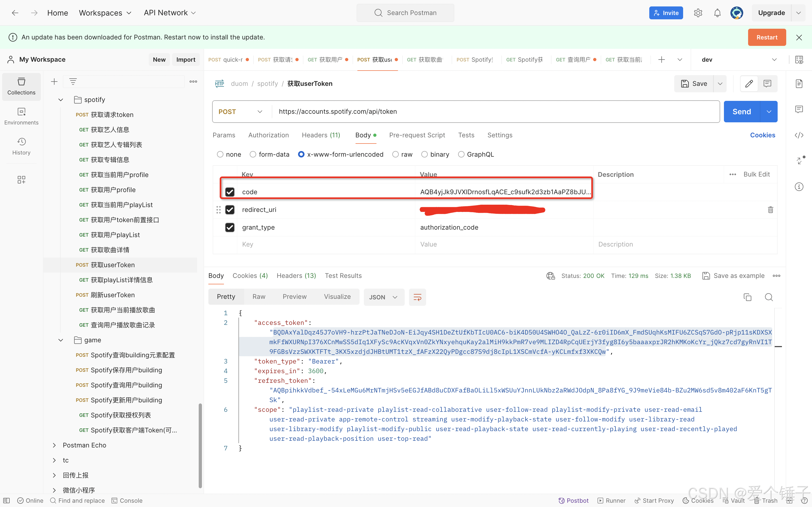Switch to the Authorization tab
Image resolution: width=812 pixels, height=507 pixels.
(x=269, y=135)
